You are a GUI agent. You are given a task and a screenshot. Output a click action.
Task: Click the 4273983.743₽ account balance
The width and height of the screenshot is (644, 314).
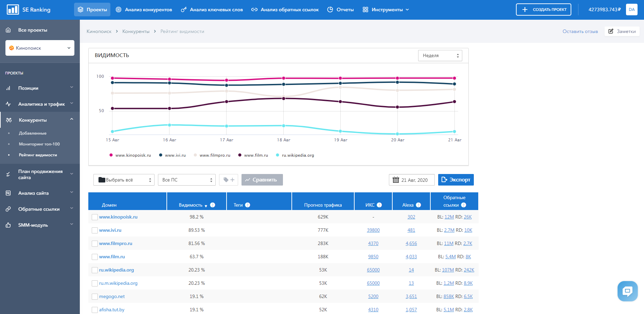(x=605, y=10)
